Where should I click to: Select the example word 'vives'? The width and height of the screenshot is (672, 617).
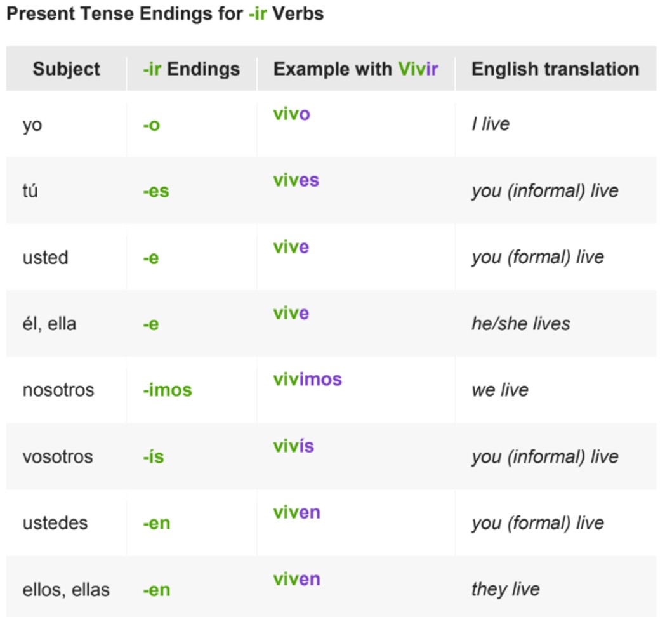(x=296, y=180)
